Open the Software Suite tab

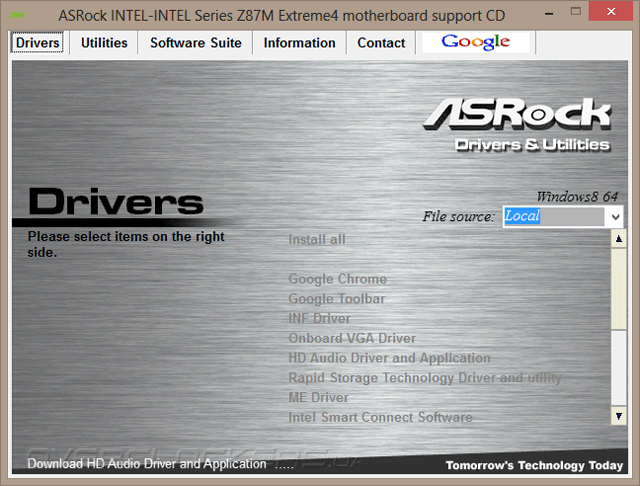(196, 43)
